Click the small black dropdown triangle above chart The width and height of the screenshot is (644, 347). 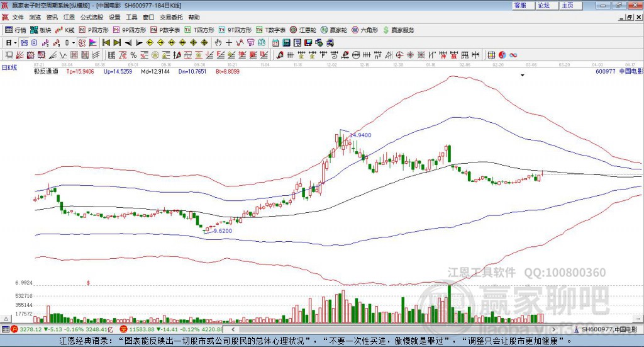523,75
